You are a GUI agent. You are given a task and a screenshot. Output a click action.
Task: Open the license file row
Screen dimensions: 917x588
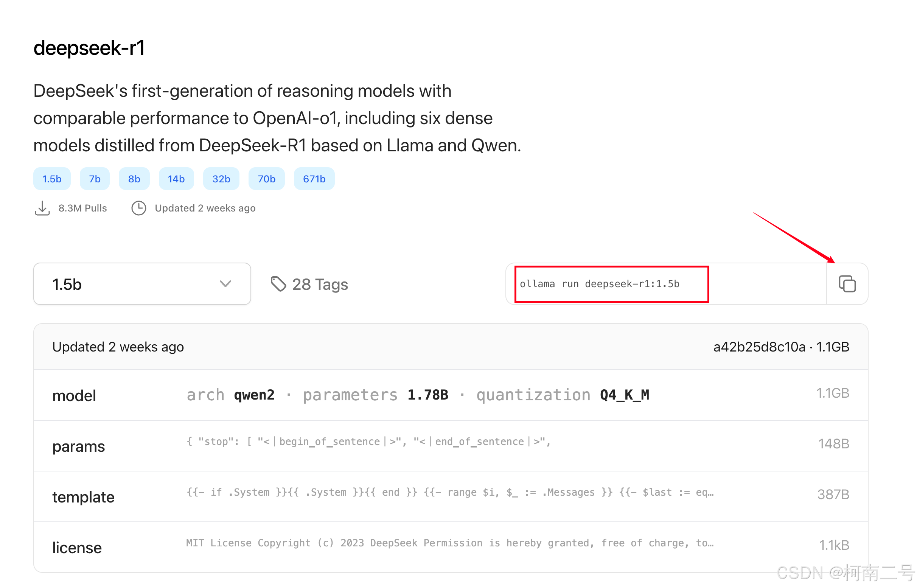click(x=451, y=547)
